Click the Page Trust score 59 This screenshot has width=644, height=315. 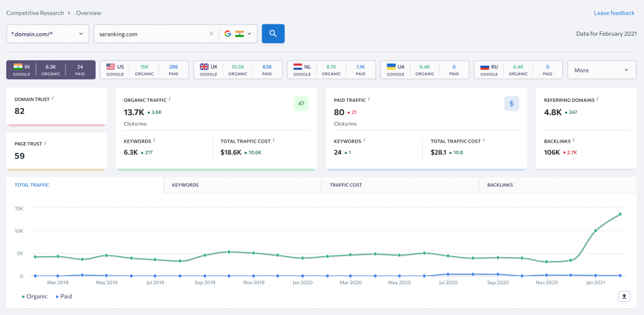[x=19, y=156]
